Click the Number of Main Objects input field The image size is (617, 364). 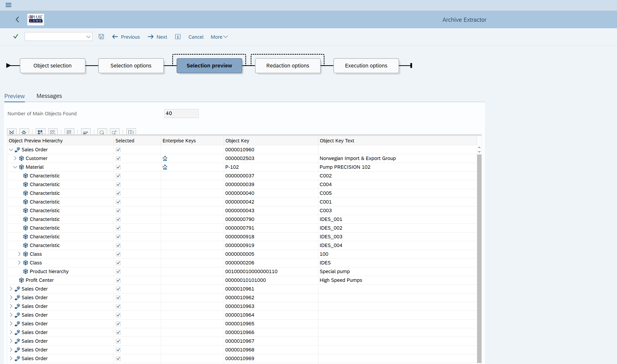(181, 113)
